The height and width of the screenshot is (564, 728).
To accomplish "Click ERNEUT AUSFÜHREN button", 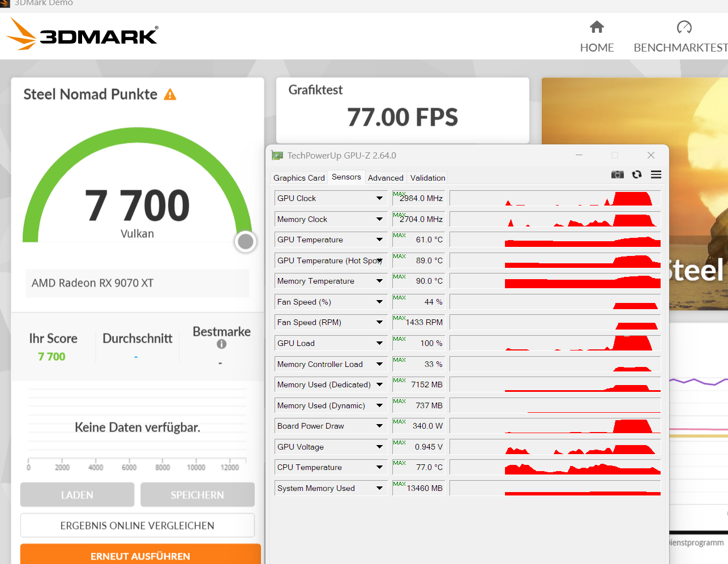I will point(140,554).
